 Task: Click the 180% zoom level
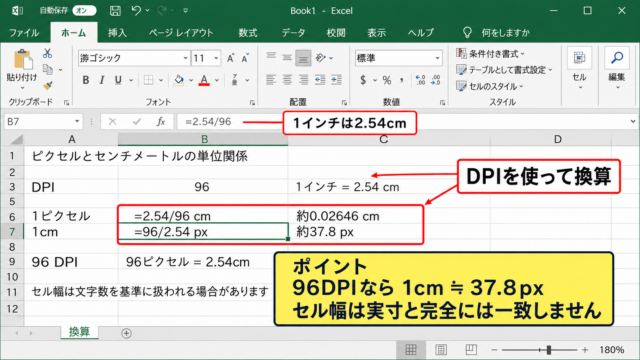click(611, 350)
